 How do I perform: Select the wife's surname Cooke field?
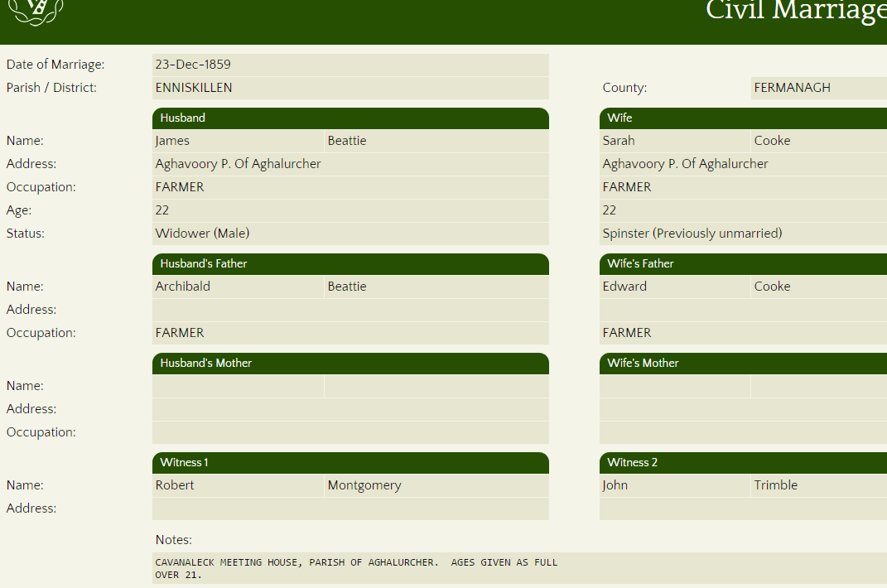[818, 141]
